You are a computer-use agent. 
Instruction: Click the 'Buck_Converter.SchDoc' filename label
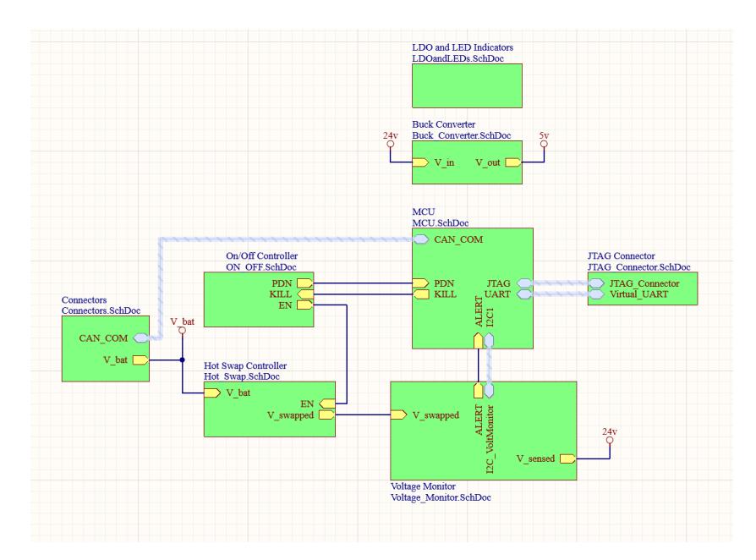pos(462,135)
